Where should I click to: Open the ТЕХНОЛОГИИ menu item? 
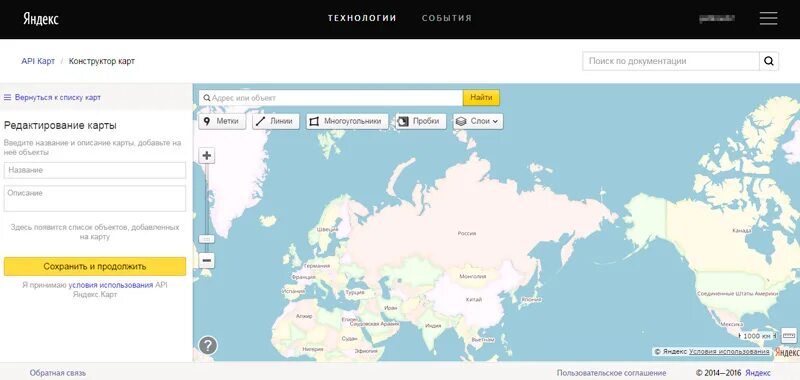362,18
